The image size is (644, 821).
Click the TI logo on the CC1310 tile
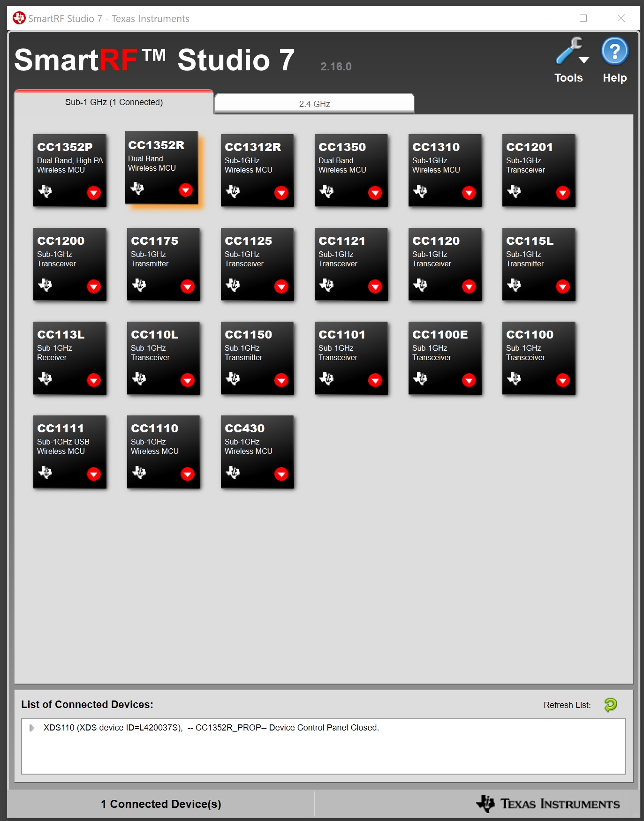(420, 191)
